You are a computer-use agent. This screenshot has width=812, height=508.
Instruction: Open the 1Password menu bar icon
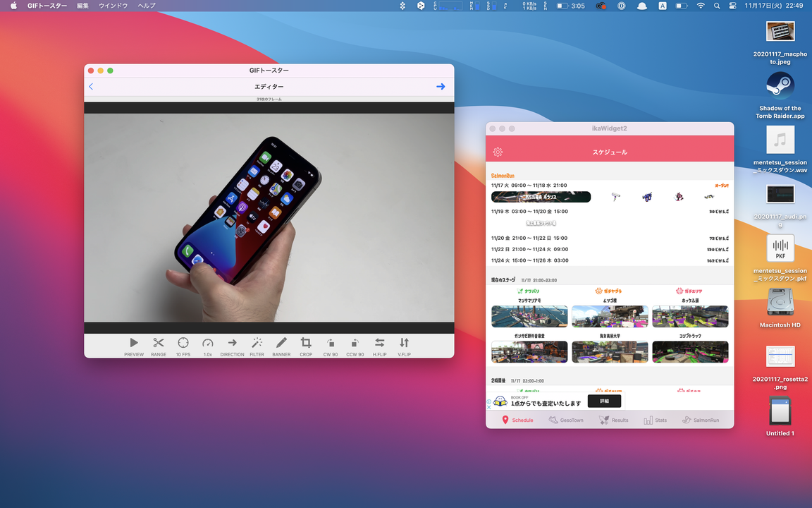click(x=622, y=6)
